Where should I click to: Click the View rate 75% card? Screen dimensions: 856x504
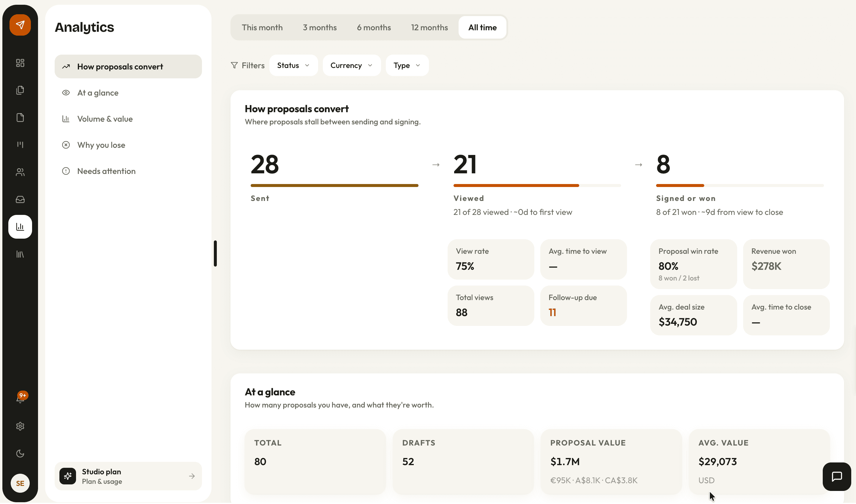(490, 260)
